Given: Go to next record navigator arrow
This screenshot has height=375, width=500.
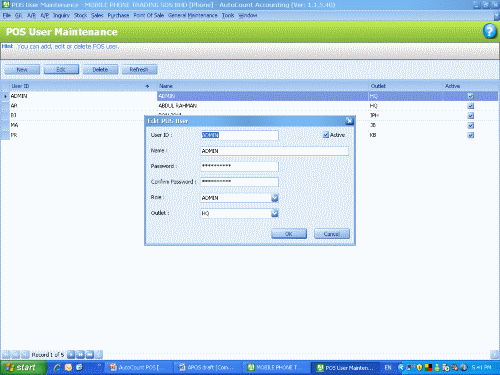Looking at the screenshot, I should [x=71, y=355].
